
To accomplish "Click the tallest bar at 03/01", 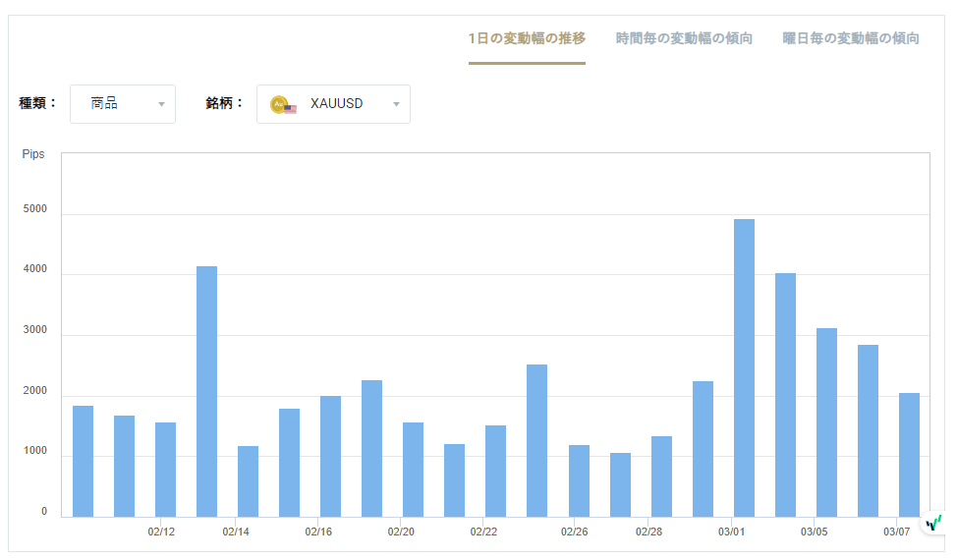I will [744, 367].
